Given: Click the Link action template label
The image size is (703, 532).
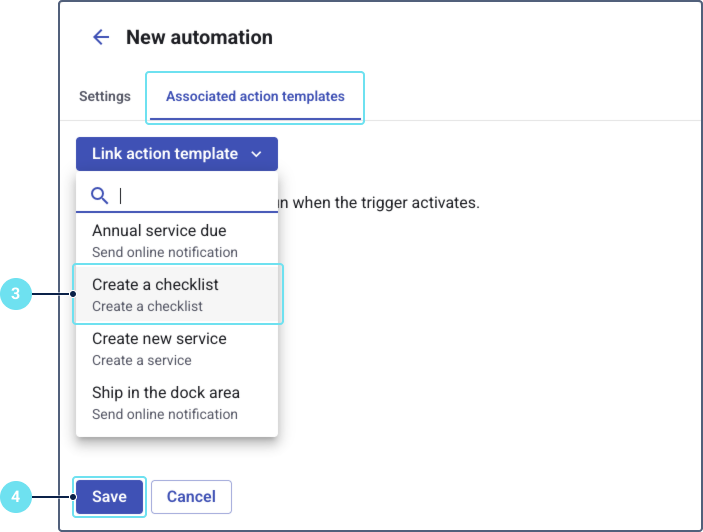Looking at the screenshot, I should tap(164, 154).
